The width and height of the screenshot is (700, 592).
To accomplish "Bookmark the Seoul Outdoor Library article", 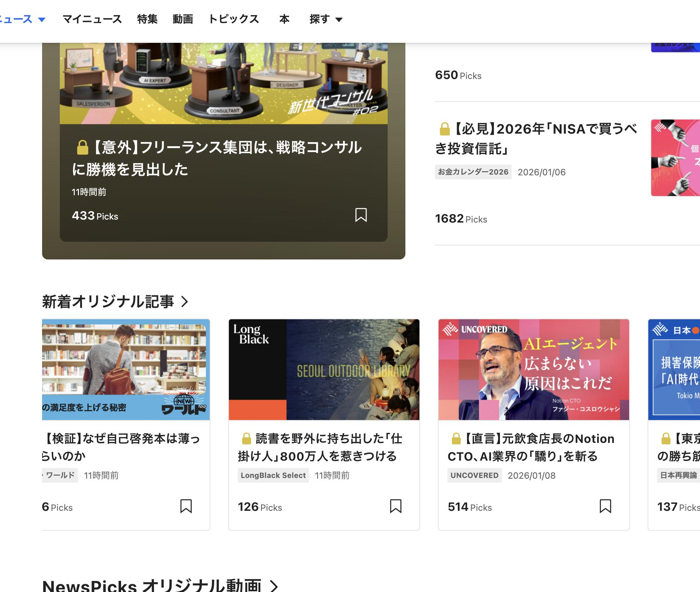I will click(x=396, y=506).
